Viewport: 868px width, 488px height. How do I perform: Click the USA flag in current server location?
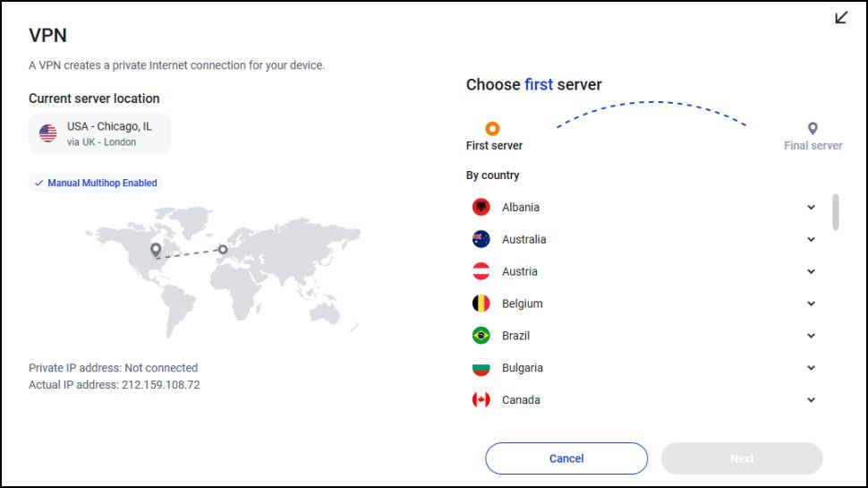click(48, 133)
